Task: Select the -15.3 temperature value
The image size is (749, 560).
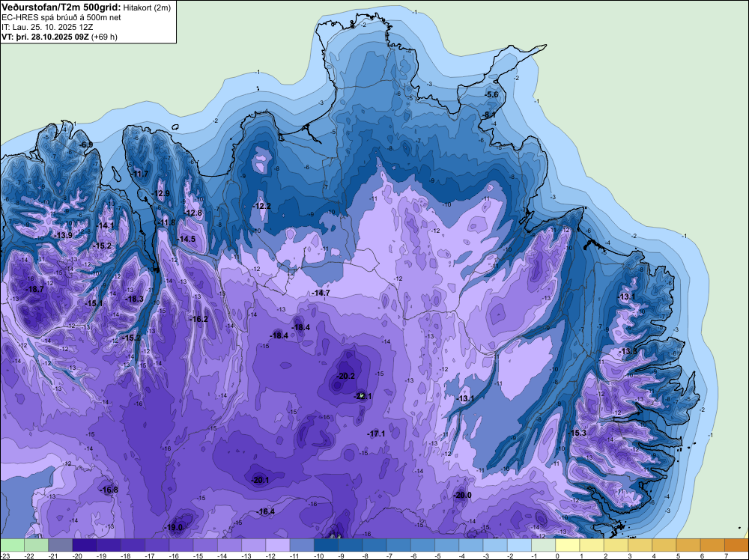Action: click(x=577, y=433)
